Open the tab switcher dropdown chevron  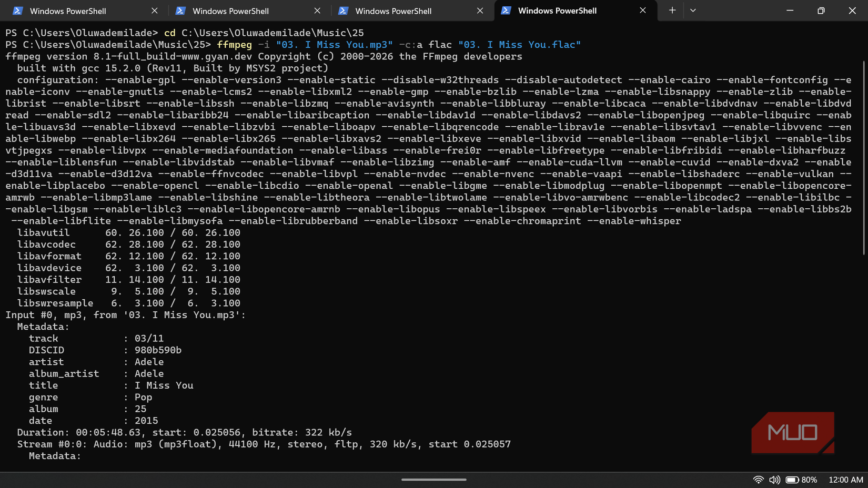pos(693,10)
